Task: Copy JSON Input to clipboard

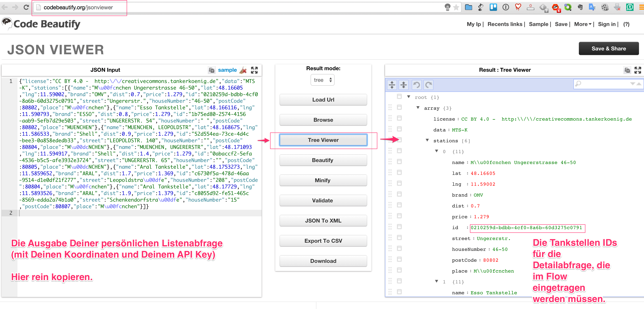Action: (x=212, y=70)
